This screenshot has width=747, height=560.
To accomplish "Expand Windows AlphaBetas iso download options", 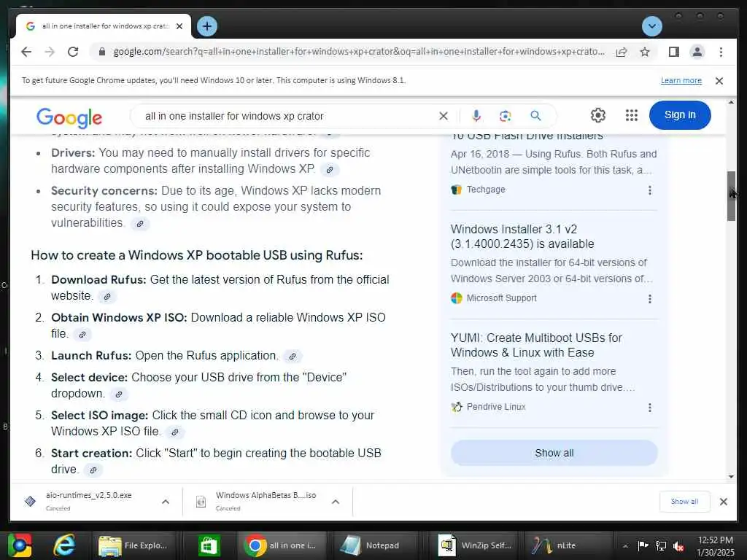I will coord(336,502).
